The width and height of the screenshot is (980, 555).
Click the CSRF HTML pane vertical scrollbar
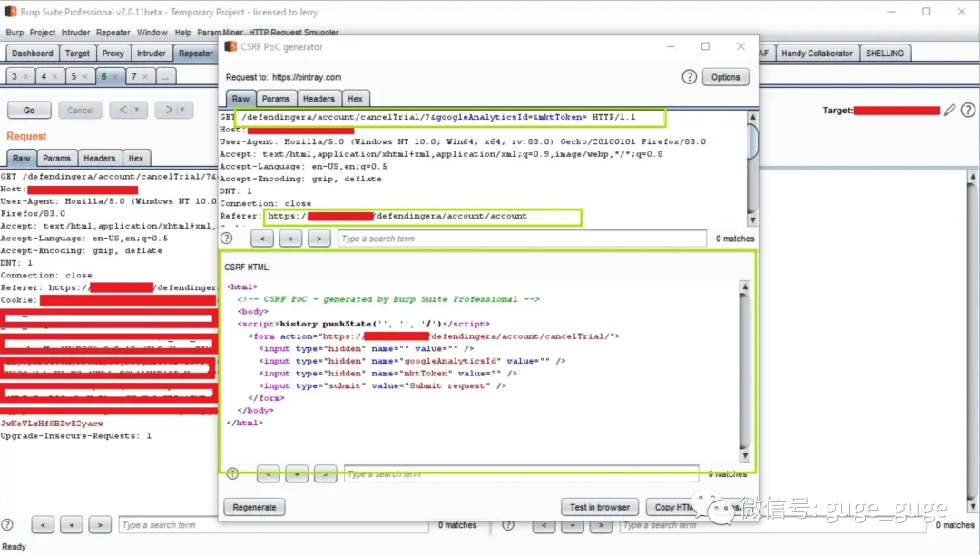point(744,371)
